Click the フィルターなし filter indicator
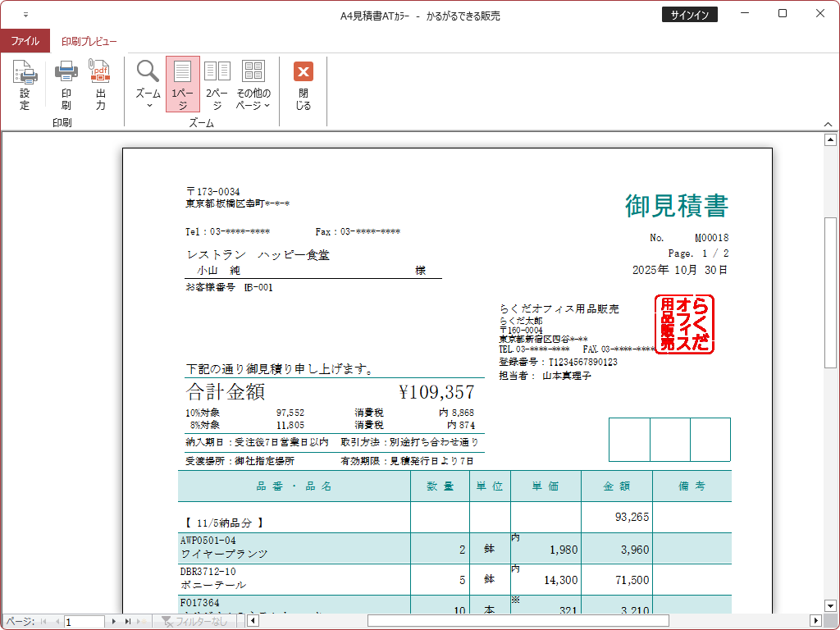The height and width of the screenshot is (630, 840). pos(194,622)
